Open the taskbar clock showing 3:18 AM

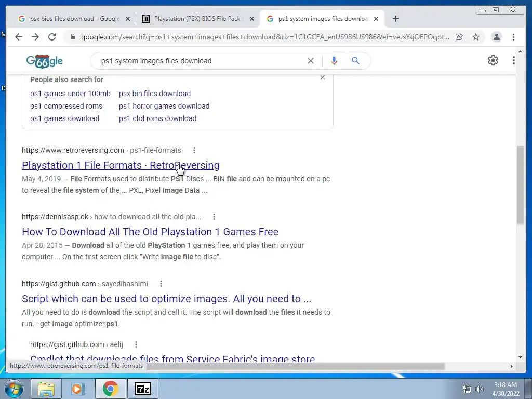(506, 389)
